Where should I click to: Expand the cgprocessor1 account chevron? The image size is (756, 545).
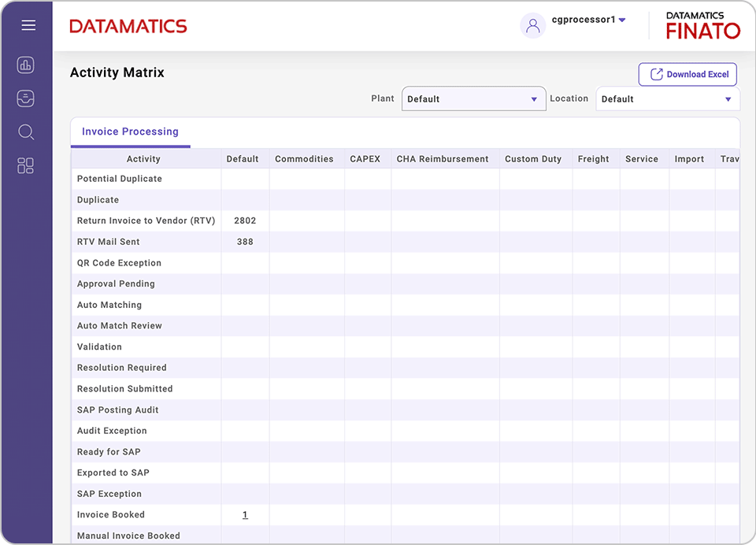coord(622,20)
